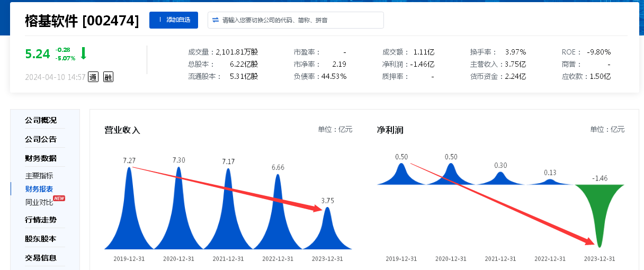Click the 融 badge icon
This screenshot has height=270, width=644.
[108, 77]
